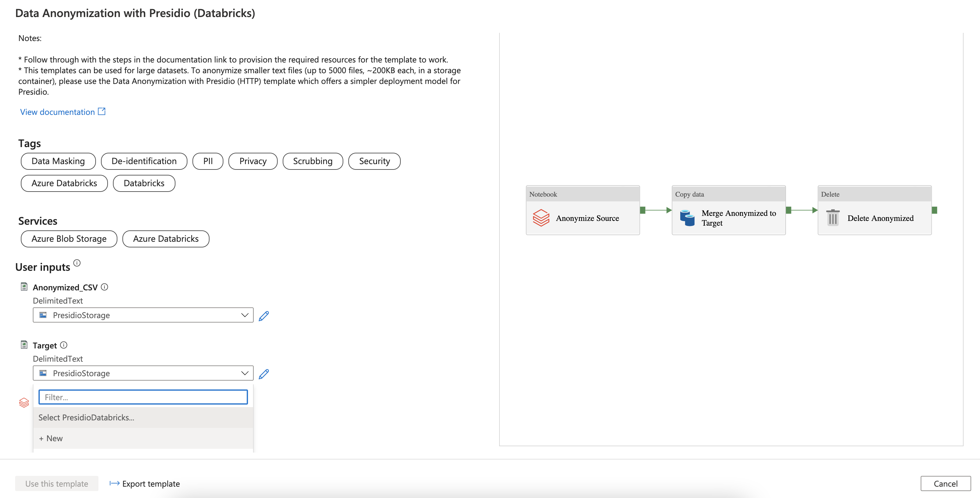Edit the Target linked service with pencil icon

pos(264,374)
